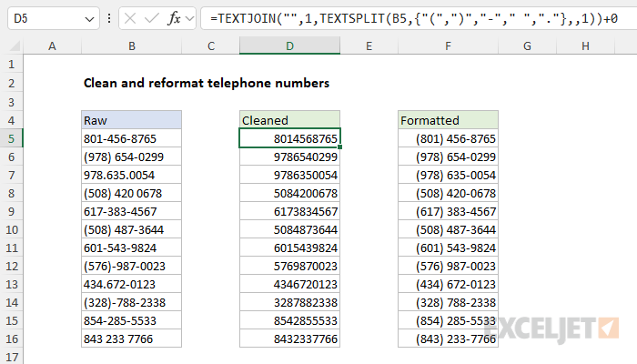Select column F header
Viewport: 637px width, 364px height.
point(448,45)
